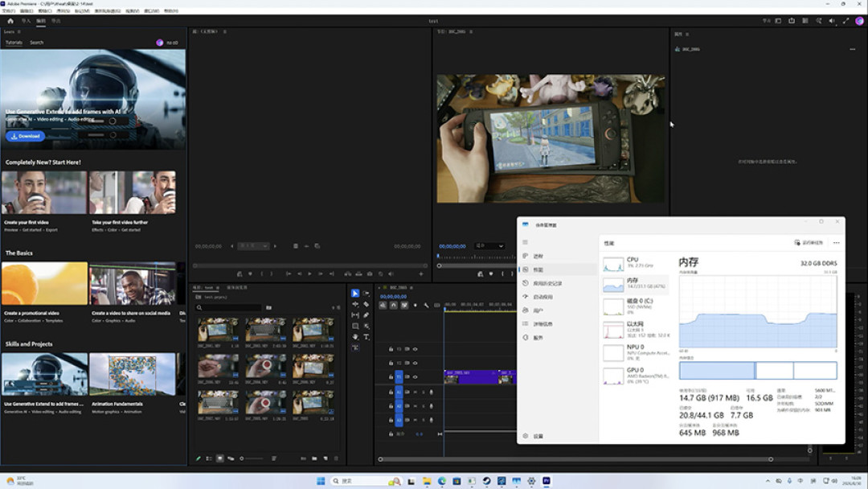The image size is (868, 489).
Task: Click the Home icon in Premiere header
Action: click(x=10, y=20)
